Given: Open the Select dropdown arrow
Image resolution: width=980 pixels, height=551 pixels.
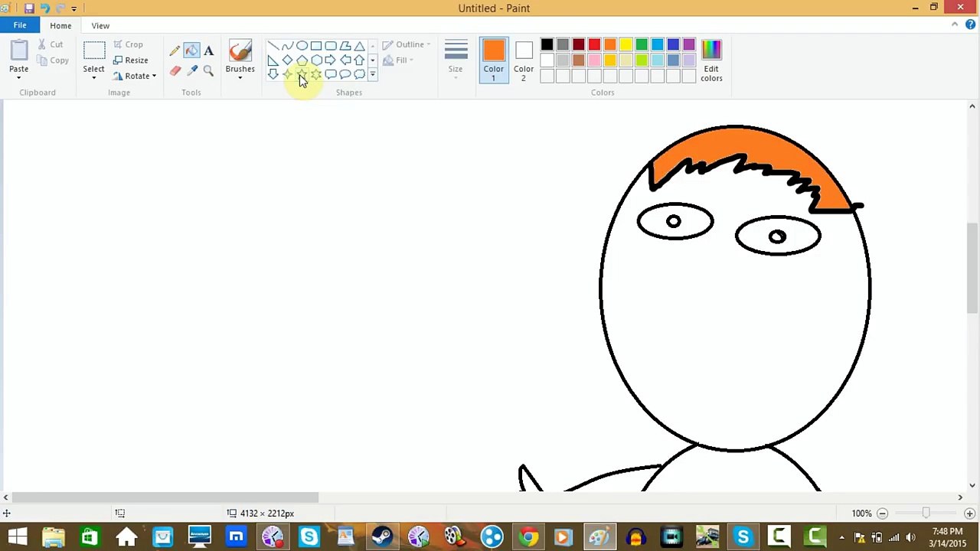Looking at the screenshot, I should 93,77.
